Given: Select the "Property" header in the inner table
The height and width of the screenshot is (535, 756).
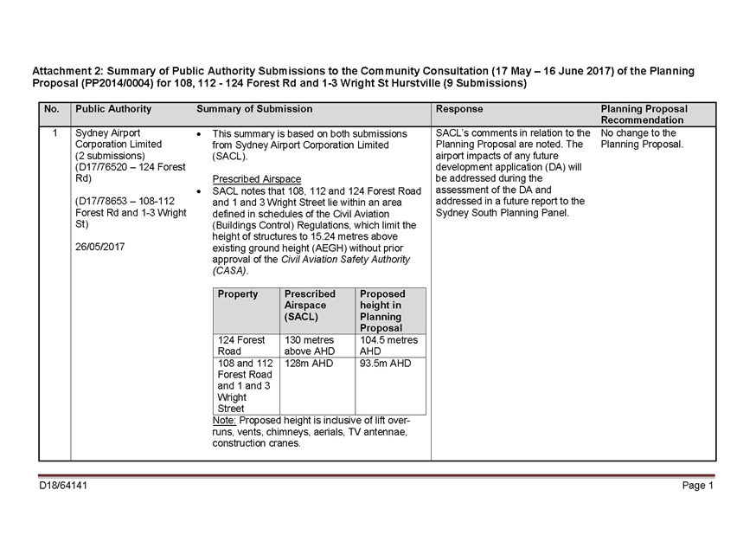Looking at the screenshot, I should click(238, 294).
